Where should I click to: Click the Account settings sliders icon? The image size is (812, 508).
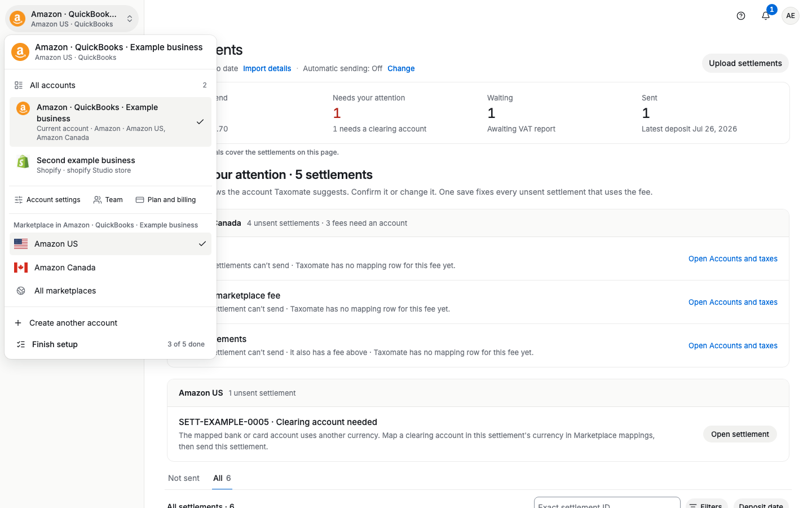(19, 200)
